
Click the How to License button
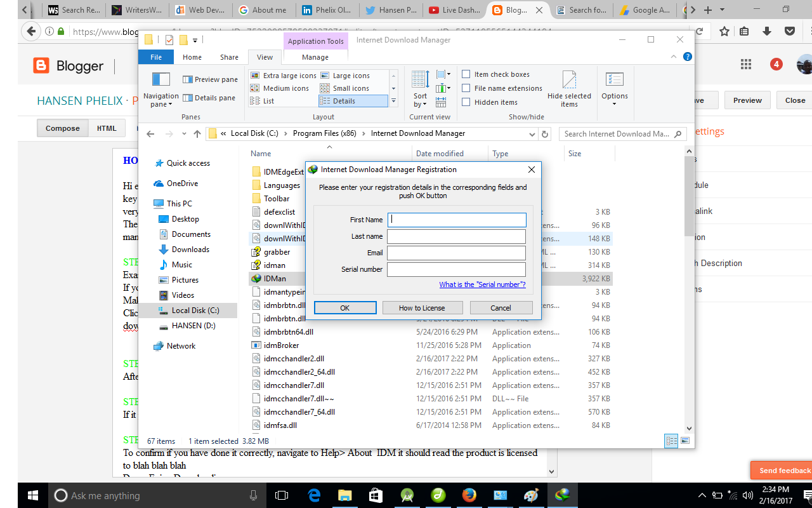tap(422, 308)
